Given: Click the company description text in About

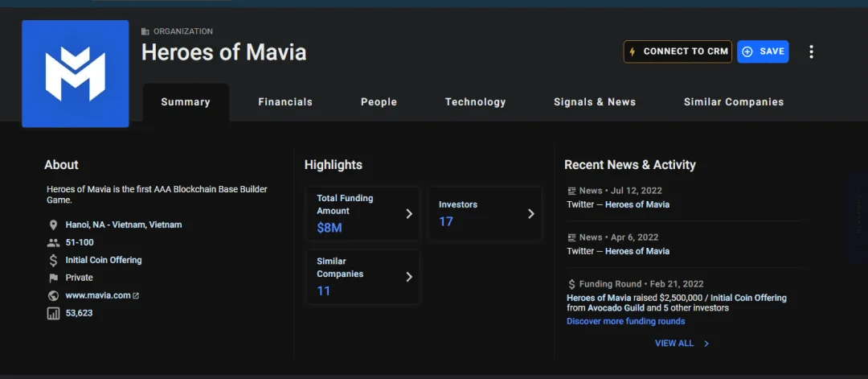Looking at the screenshot, I should [158, 195].
